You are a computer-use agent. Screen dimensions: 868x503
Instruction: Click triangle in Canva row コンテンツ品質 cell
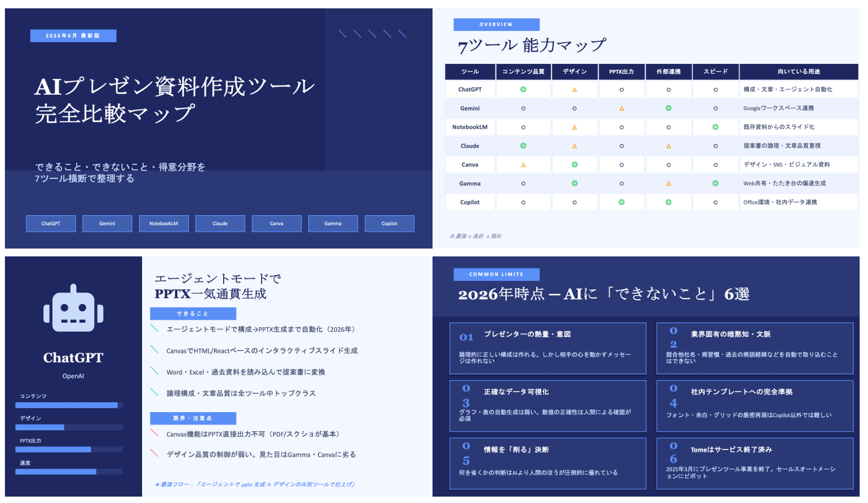[x=523, y=165]
